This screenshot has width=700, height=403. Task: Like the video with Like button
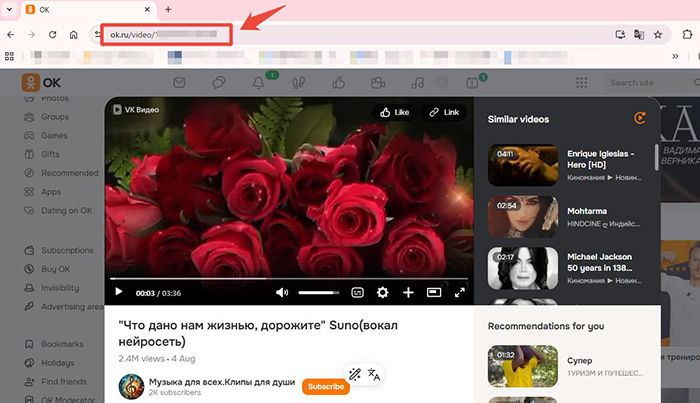(x=394, y=112)
